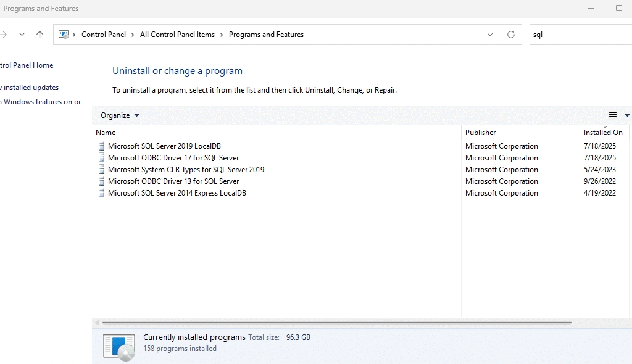Click the 5/24/2023 install date cell
Viewport: 632px width, 364px height.
(x=600, y=169)
